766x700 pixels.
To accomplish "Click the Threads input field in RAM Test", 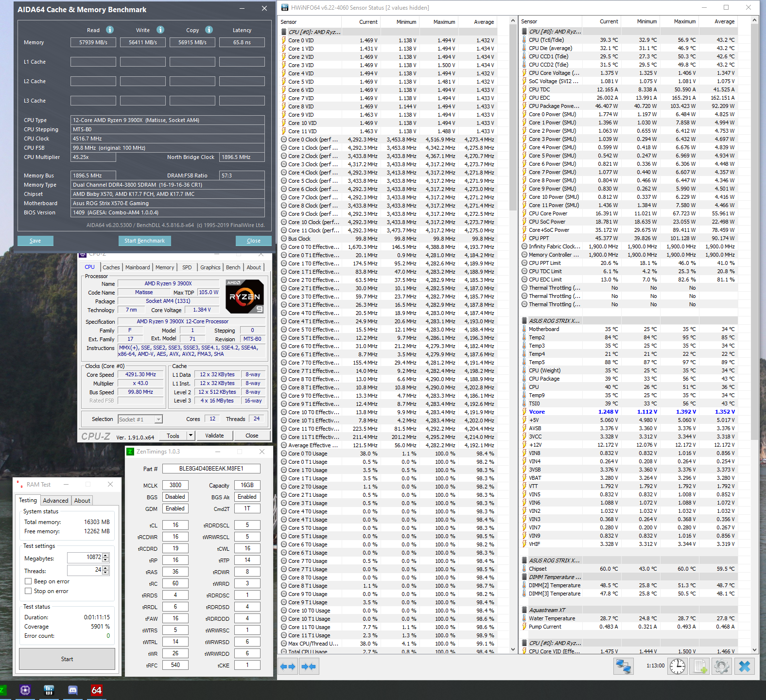I will (85, 570).
